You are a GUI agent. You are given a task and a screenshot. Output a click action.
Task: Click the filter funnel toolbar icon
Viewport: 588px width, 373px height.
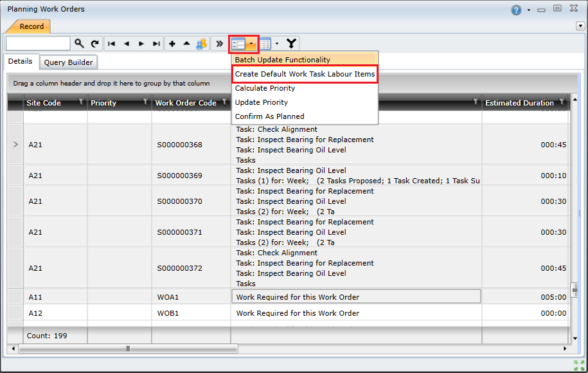tap(292, 44)
